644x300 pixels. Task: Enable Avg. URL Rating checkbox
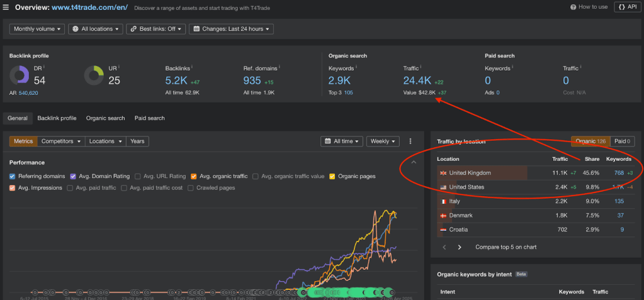138,176
